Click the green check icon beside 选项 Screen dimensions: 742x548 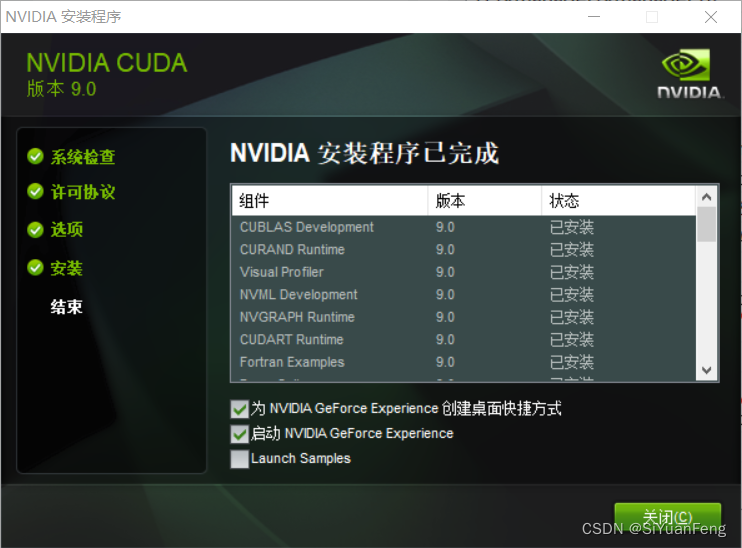coord(35,230)
